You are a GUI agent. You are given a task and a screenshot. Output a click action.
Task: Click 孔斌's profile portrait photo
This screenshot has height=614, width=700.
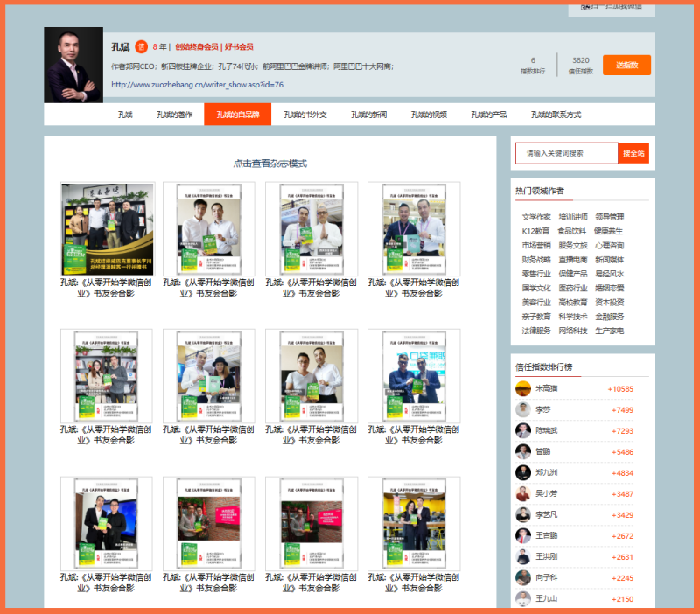point(73,66)
